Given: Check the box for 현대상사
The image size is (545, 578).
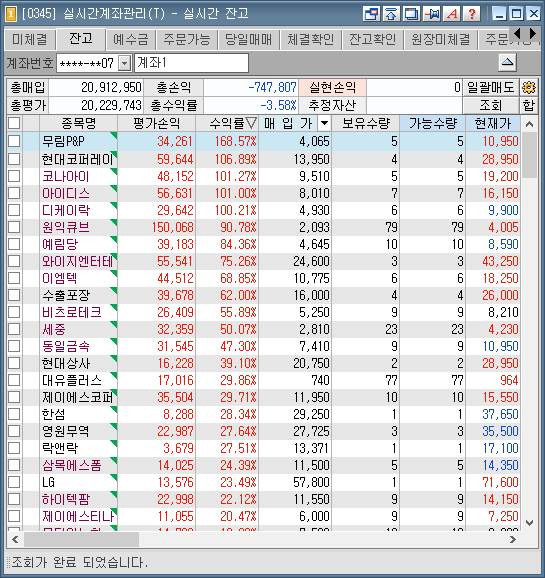Looking at the screenshot, I should pyautogui.click(x=14, y=363).
